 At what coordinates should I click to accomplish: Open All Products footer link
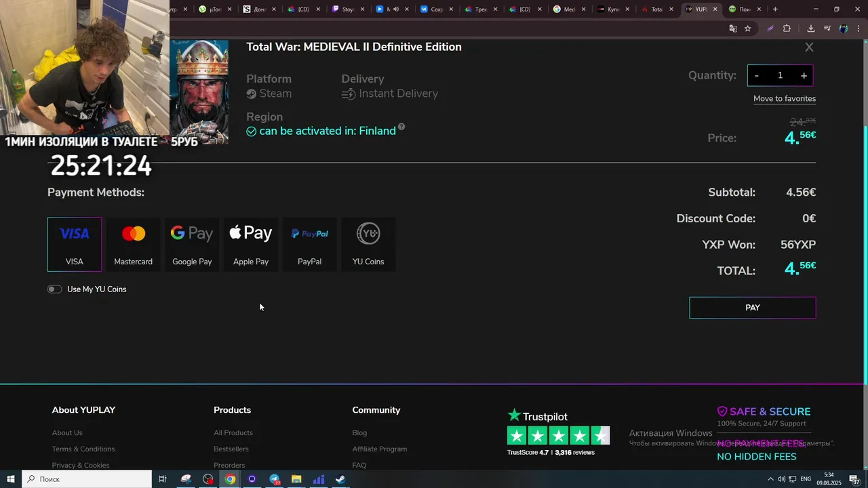pyautogui.click(x=233, y=433)
